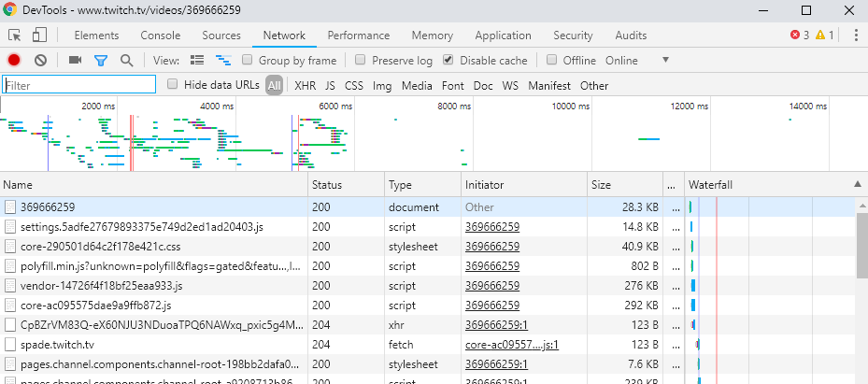Click the capture screenshots camera icon
This screenshot has height=384, width=868.
[76, 61]
